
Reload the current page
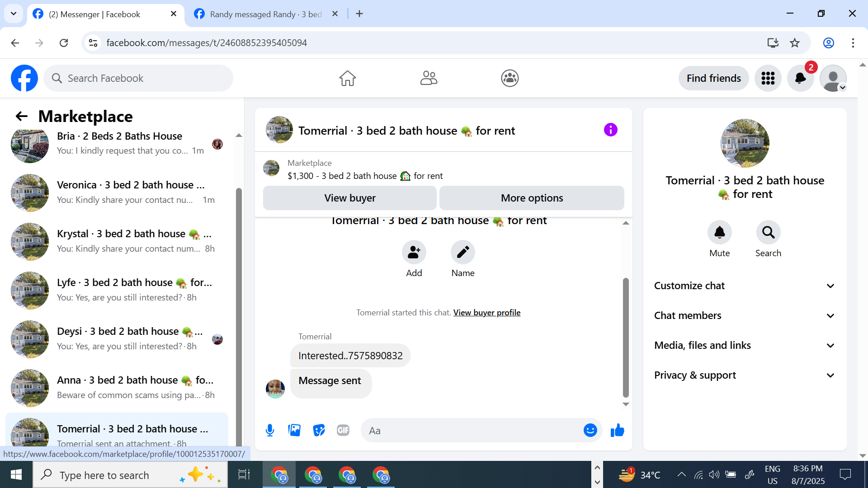click(64, 43)
